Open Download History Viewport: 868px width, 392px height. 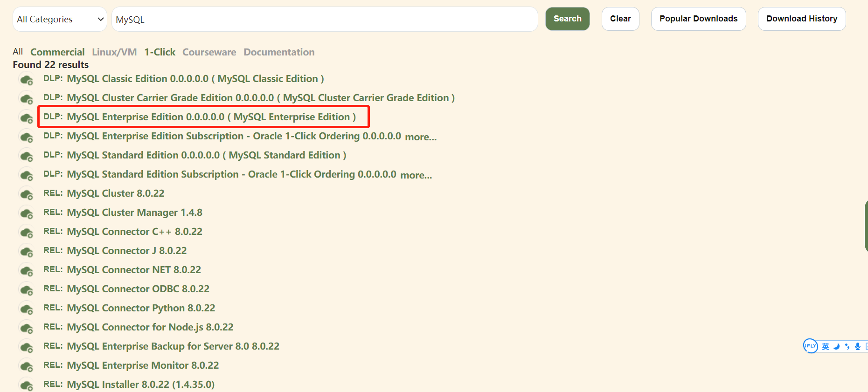[802, 19]
